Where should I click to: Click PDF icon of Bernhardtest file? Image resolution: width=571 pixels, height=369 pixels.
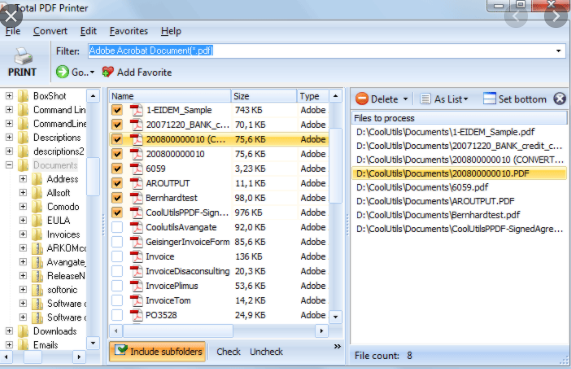[137, 198]
